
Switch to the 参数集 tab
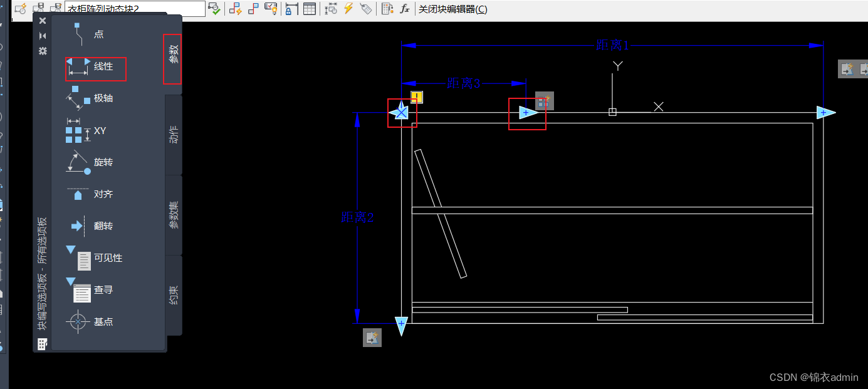coord(174,215)
